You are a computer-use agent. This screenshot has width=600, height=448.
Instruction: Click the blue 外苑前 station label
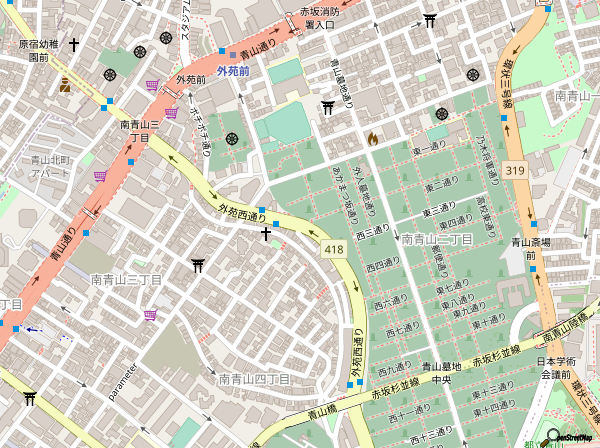233,71
